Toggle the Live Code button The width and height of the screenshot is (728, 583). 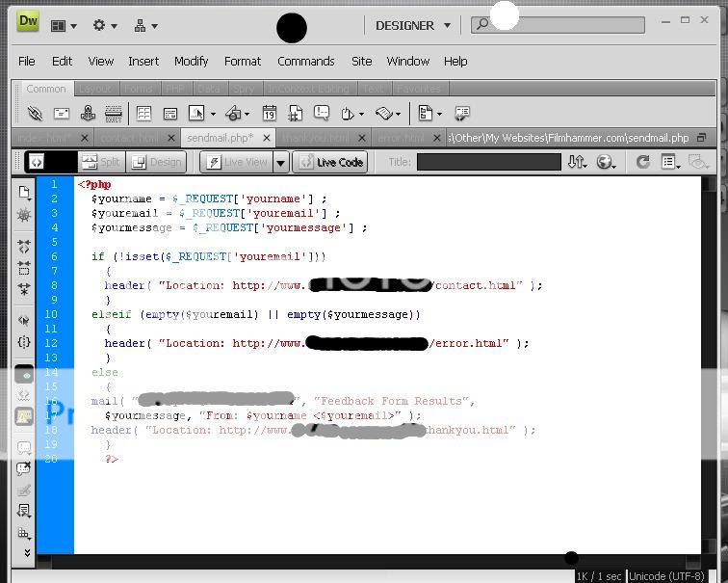tap(330, 162)
